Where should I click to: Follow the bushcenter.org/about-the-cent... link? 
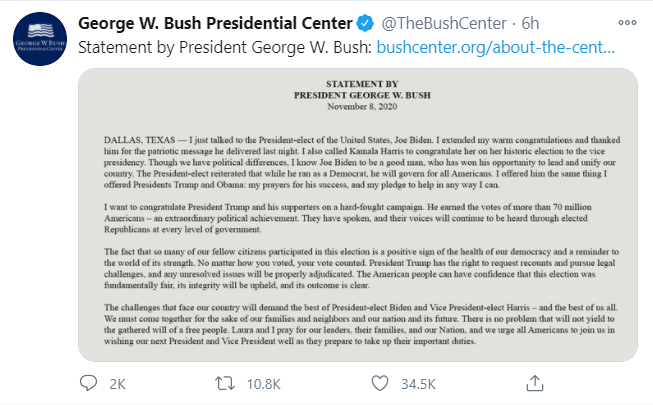pyautogui.click(x=495, y=46)
